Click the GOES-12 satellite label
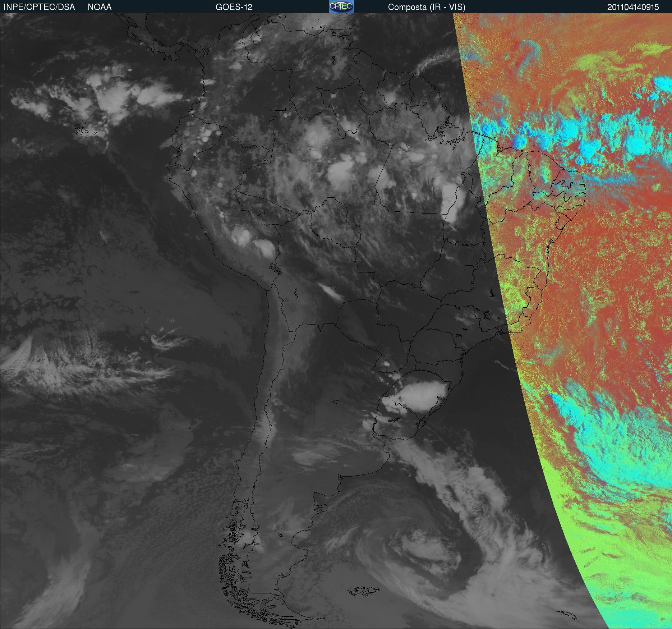Image resolution: width=672 pixels, height=629 pixels. point(234,7)
